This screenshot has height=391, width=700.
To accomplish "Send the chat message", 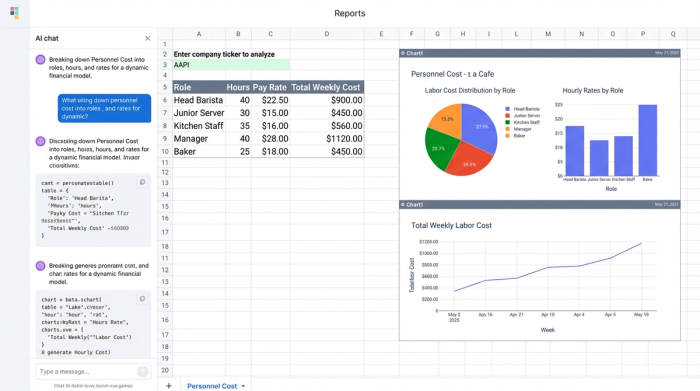I will [142, 371].
